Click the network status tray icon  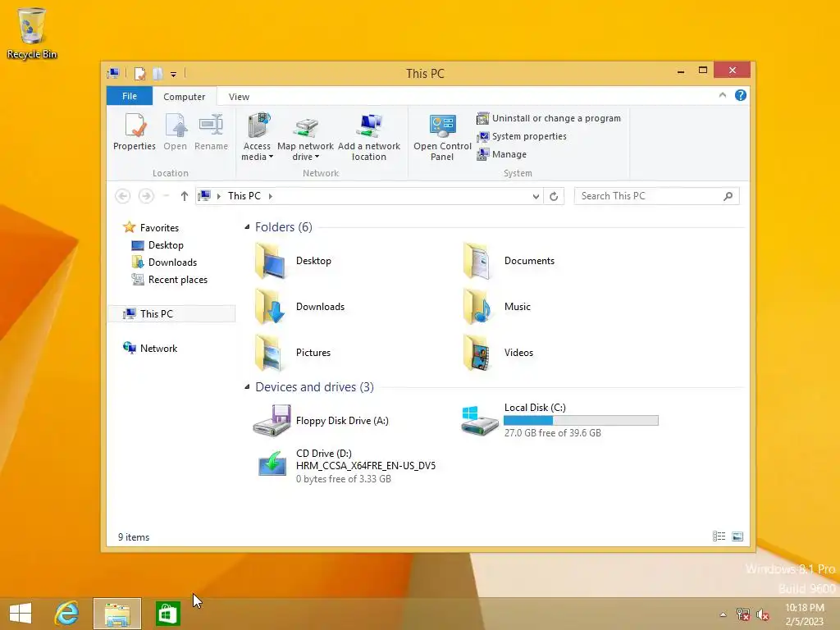(743, 614)
